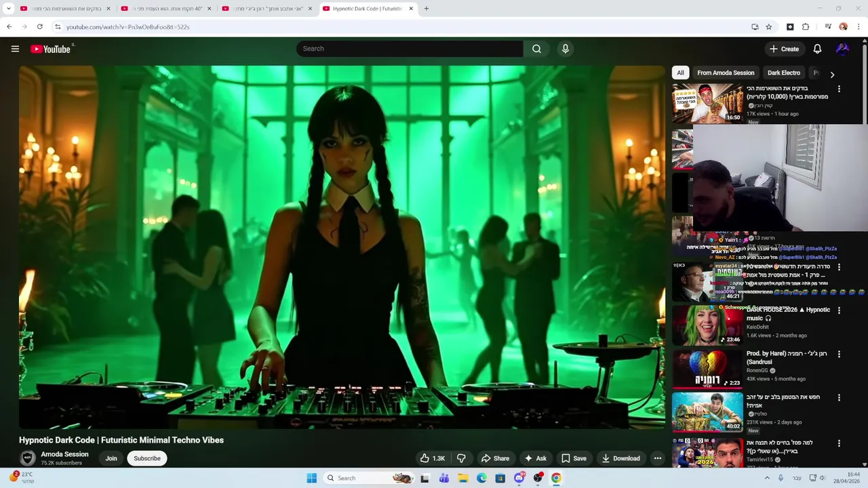Open Chrome's three-dot menu
Image resolution: width=868 pixels, height=488 pixels.
point(859,26)
